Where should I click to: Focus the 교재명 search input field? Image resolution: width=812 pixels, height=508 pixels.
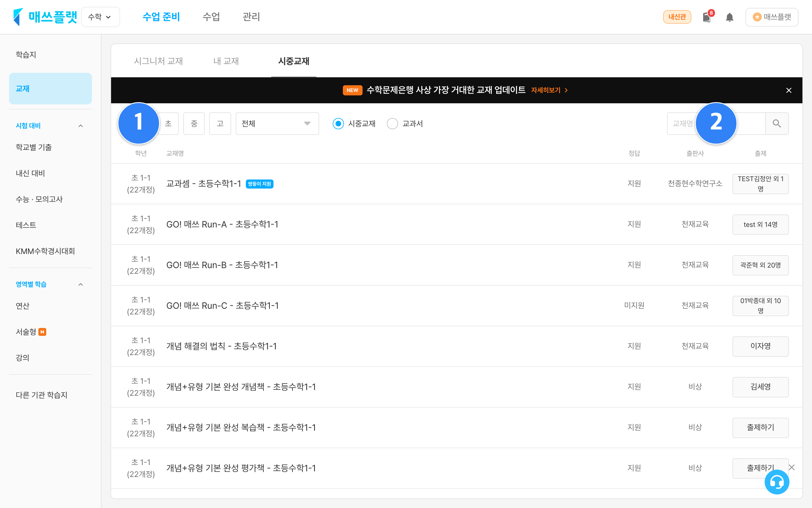[716, 124]
